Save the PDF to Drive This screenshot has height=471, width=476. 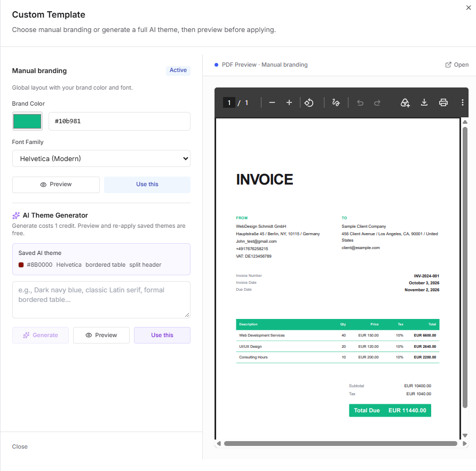point(405,103)
